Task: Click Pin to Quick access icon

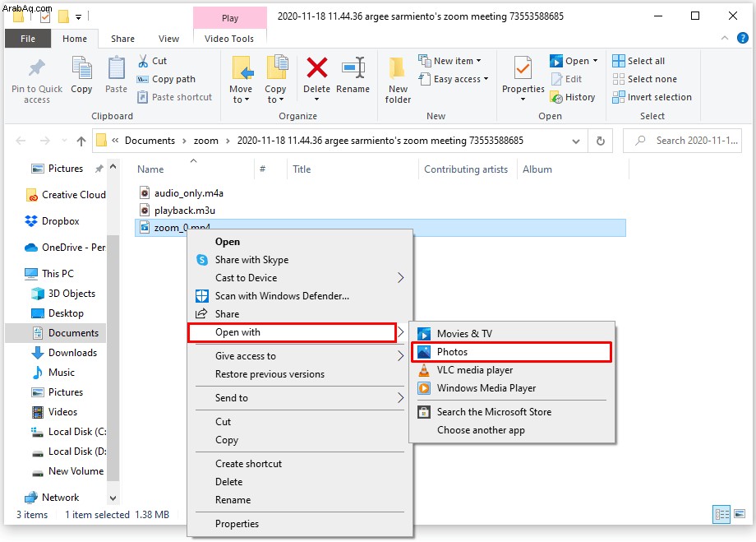Action: [x=37, y=68]
